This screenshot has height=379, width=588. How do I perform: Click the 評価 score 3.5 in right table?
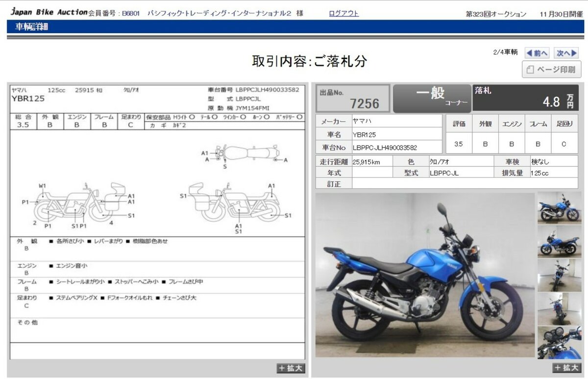[459, 144]
